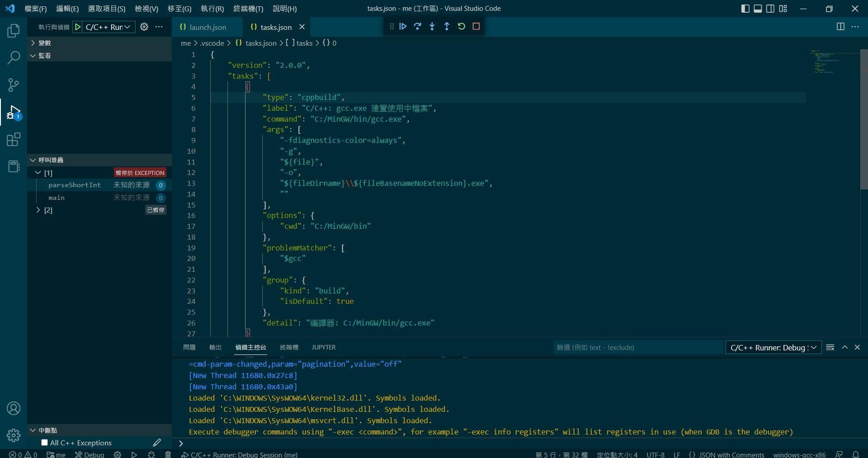
Task: Stop the debug session
Action: point(476,26)
